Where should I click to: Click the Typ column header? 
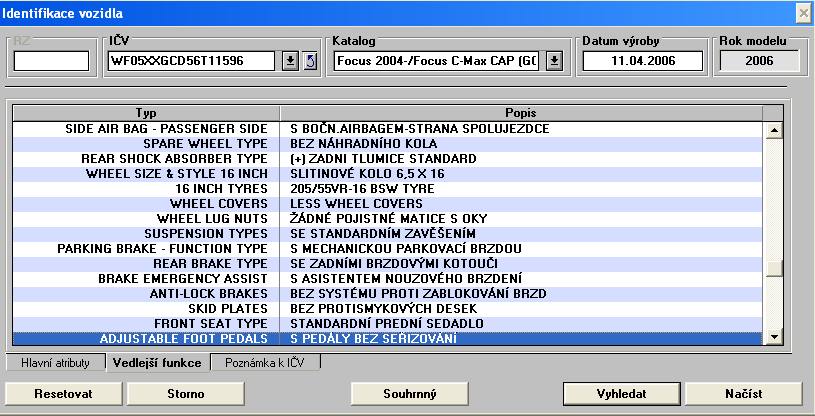coord(146,112)
